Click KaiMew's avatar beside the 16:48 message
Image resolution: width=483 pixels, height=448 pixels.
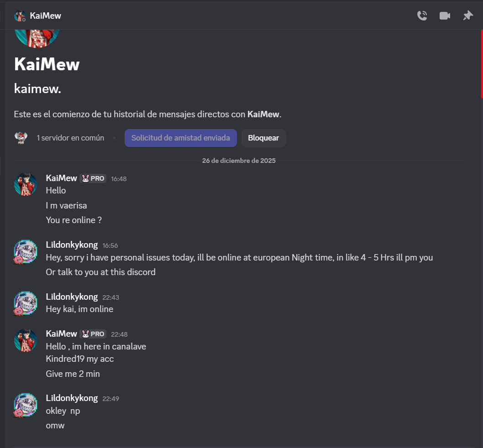pyautogui.click(x=26, y=184)
